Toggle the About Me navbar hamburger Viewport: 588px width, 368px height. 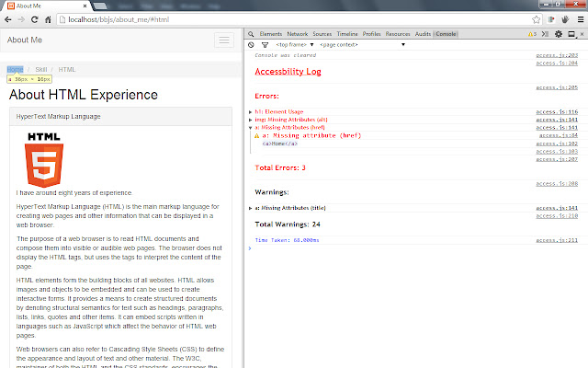click(224, 40)
